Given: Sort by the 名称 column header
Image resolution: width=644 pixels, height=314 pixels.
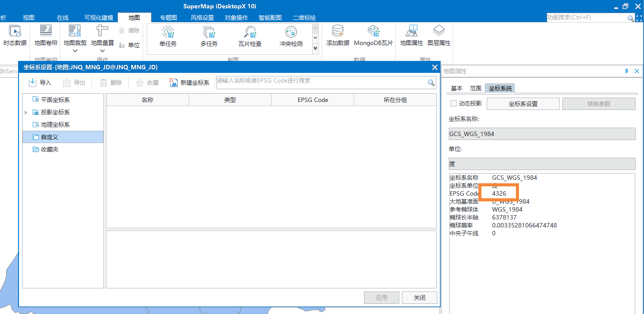Looking at the screenshot, I should pos(148,100).
